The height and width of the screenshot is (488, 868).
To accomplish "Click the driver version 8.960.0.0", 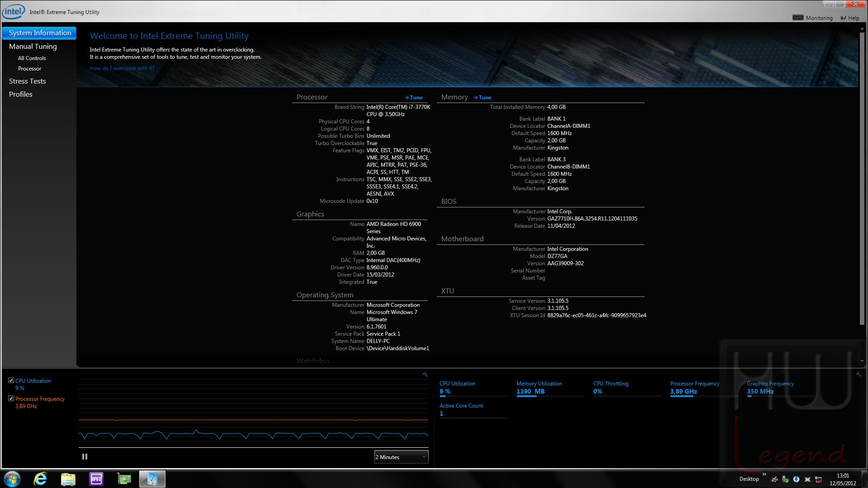I will click(377, 267).
